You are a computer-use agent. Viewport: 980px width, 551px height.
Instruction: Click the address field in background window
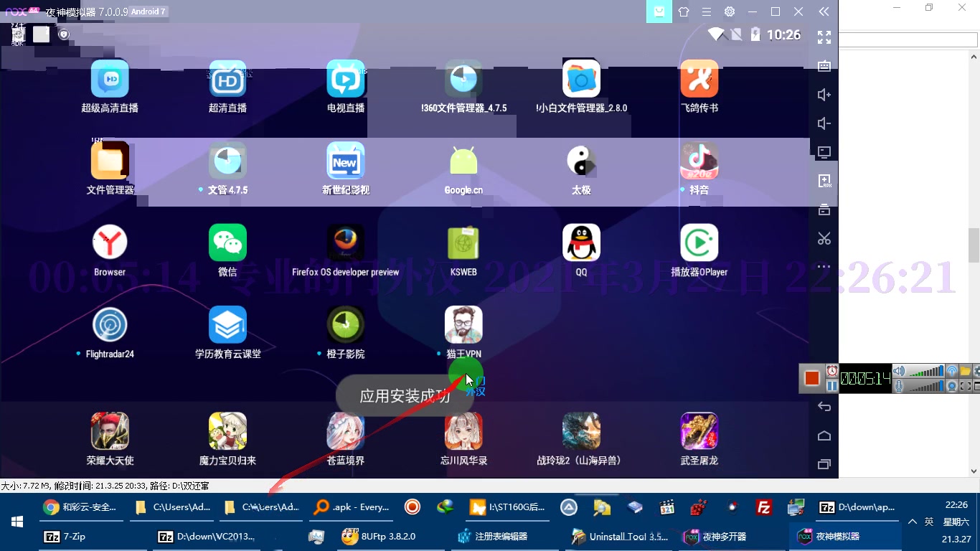click(908, 40)
